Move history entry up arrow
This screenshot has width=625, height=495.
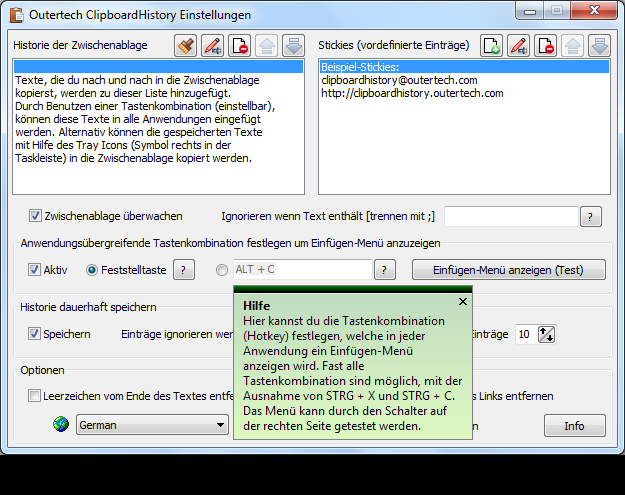coord(267,45)
